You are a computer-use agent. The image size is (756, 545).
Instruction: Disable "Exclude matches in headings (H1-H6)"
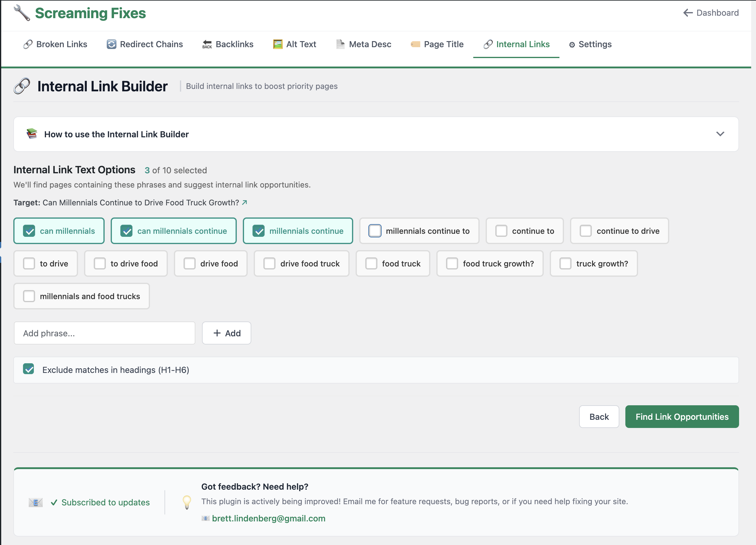click(29, 369)
